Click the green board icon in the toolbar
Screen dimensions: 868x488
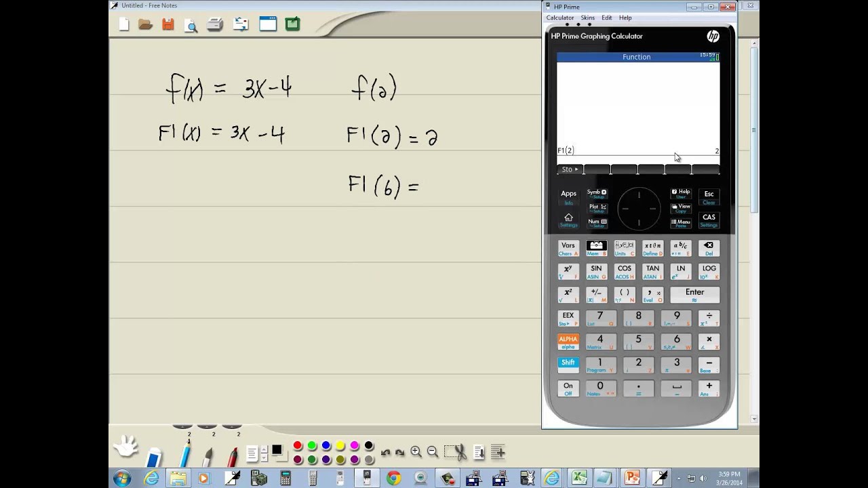point(292,24)
